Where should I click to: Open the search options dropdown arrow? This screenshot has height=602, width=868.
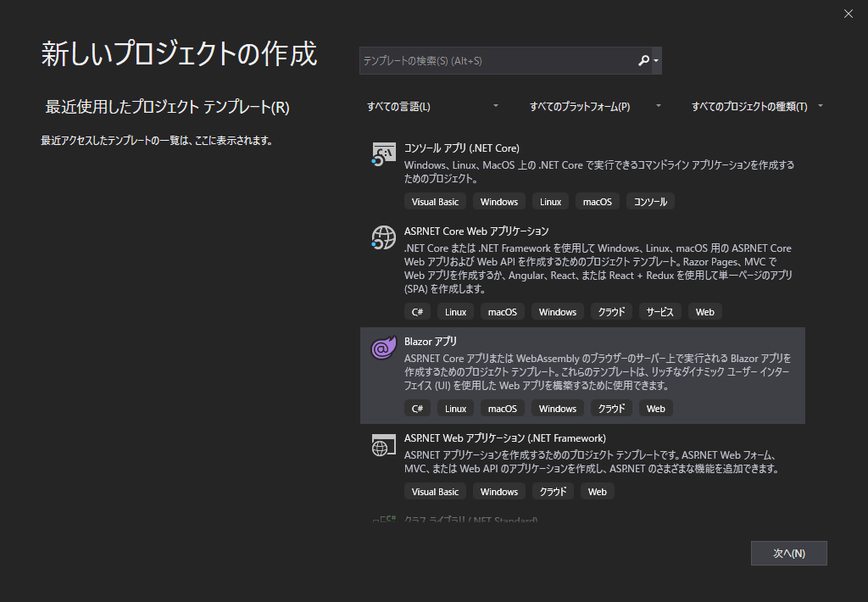pos(656,60)
